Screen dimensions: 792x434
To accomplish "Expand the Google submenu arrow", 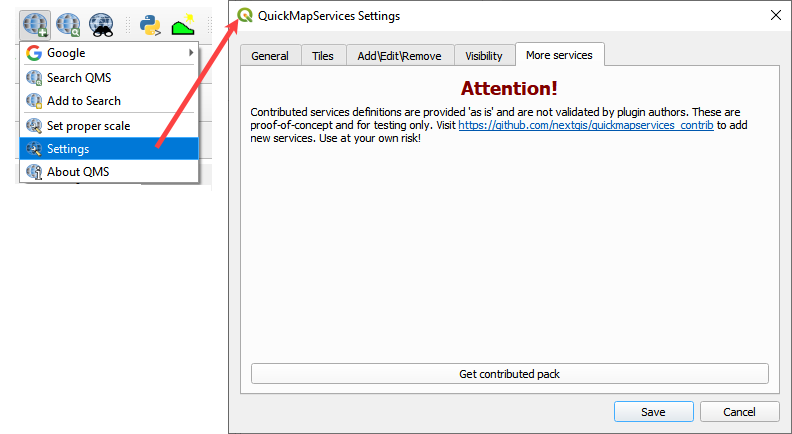I will 190,53.
